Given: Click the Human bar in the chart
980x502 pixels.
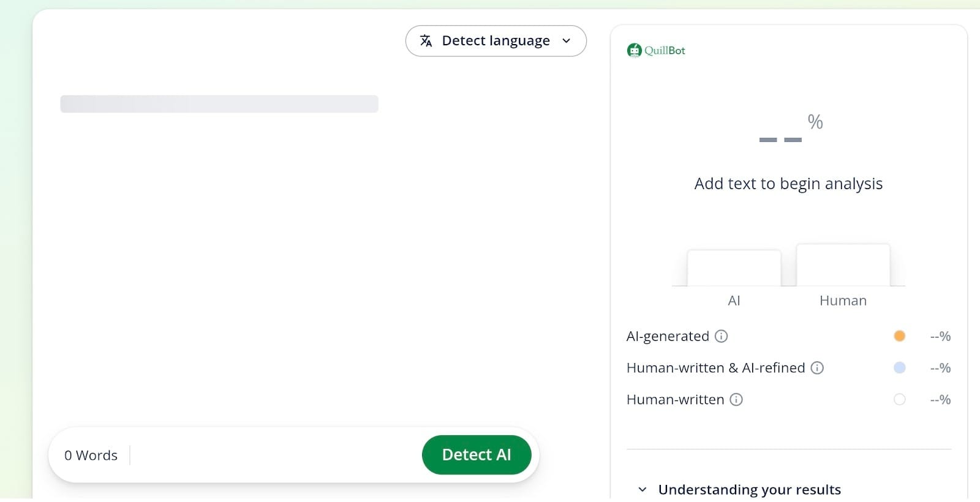Looking at the screenshot, I should click(843, 266).
